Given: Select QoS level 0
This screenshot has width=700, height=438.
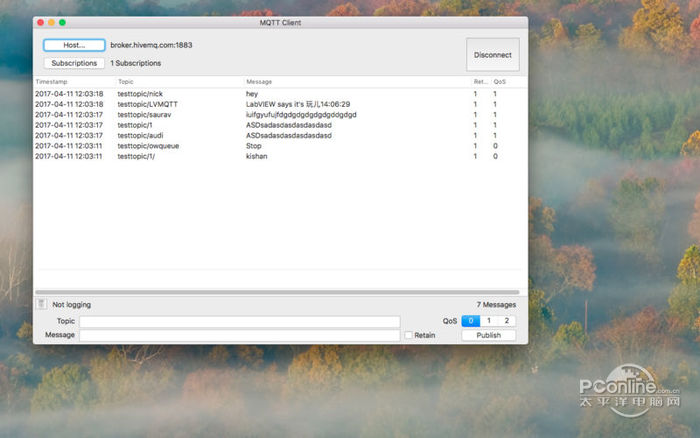Looking at the screenshot, I should [x=471, y=321].
